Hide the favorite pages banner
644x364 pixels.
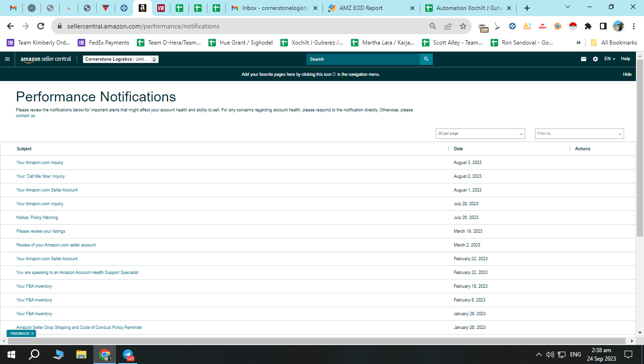(627, 74)
